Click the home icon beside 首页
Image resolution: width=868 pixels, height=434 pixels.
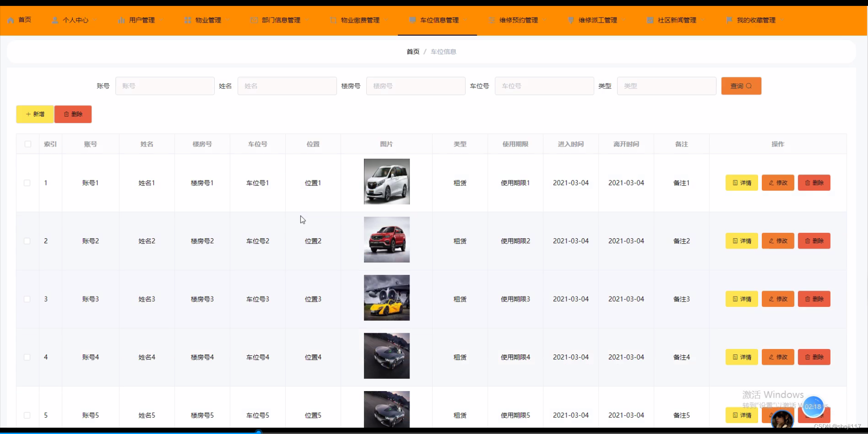point(11,20)
